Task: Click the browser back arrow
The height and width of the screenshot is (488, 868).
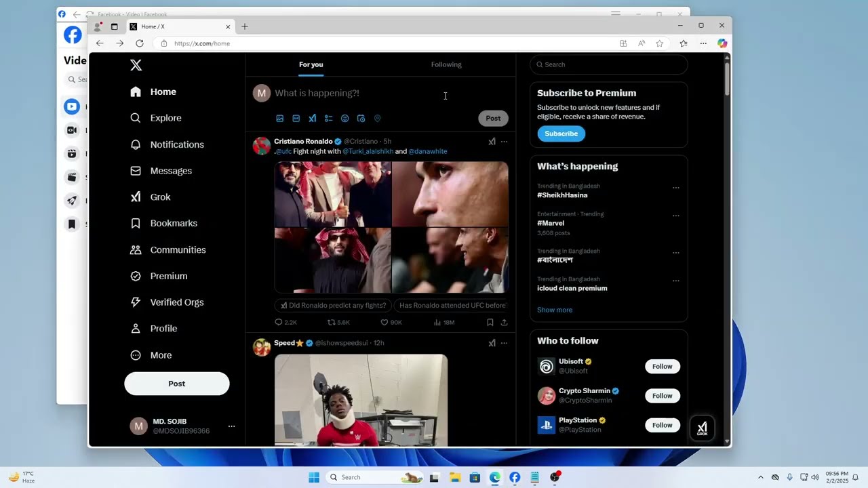Action: click(100, 43)
